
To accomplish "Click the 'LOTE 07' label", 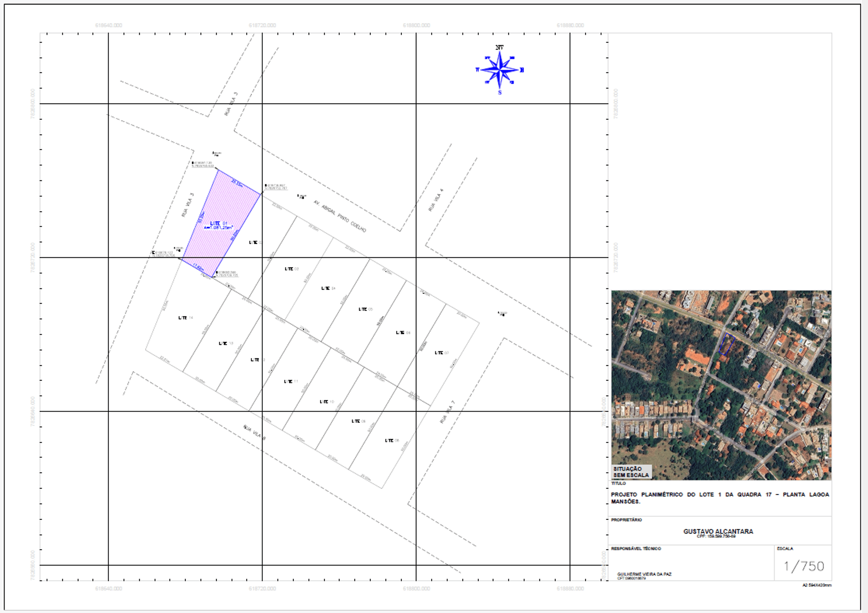I will pyautogui.click(x=442, y=353).
